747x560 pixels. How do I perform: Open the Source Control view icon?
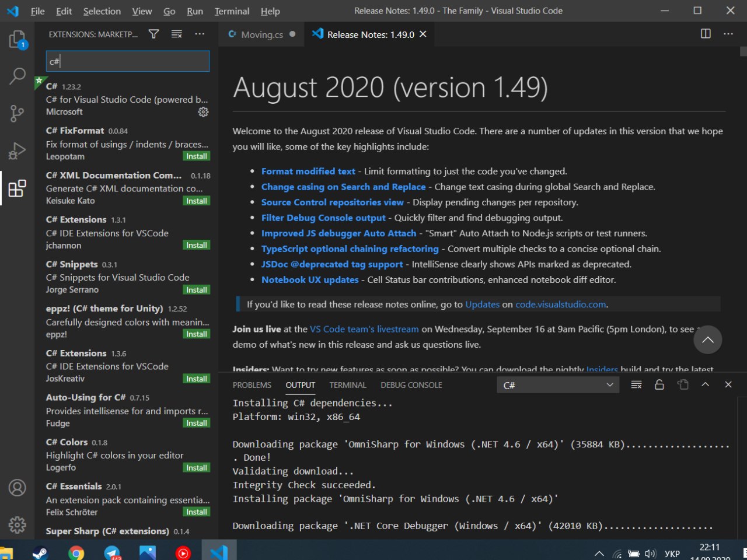18,113
